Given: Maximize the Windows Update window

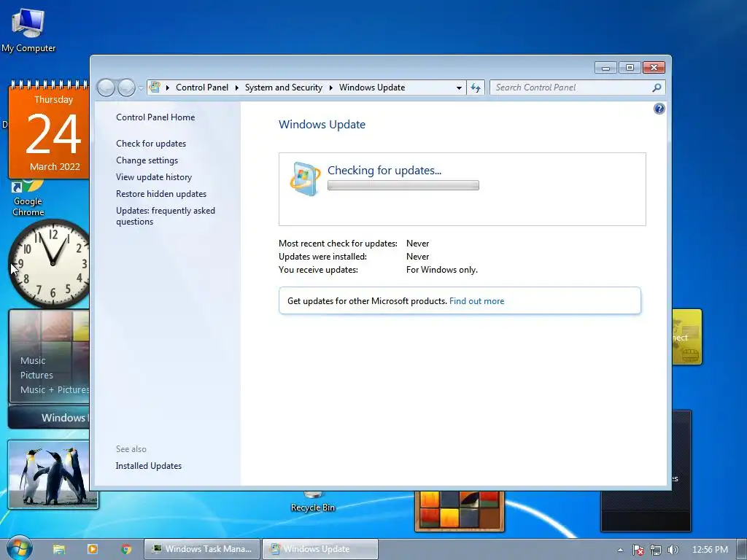Looking at the screenshot, I should click(x=630, y=68).
